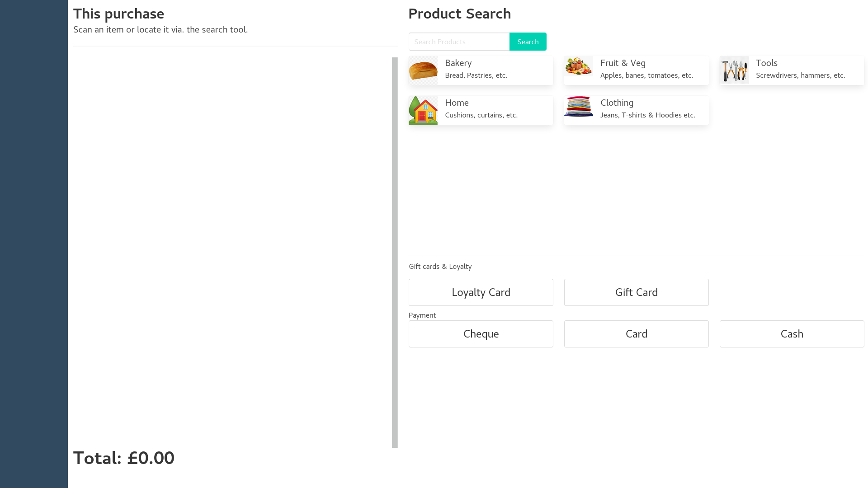Click the Tools wrench-and-pliers icon
868x488 pixels.
pyautogui.click(x=734, y=70)
